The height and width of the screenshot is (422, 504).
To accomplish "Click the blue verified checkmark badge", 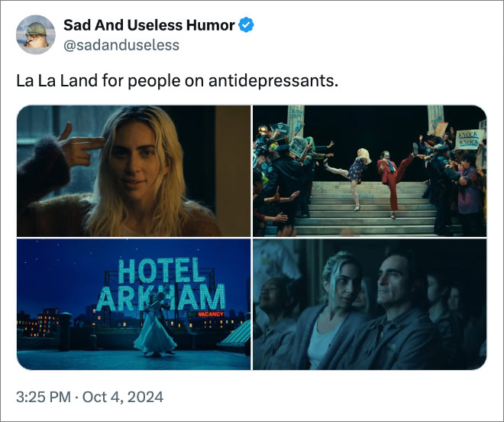I will [246, 25].
